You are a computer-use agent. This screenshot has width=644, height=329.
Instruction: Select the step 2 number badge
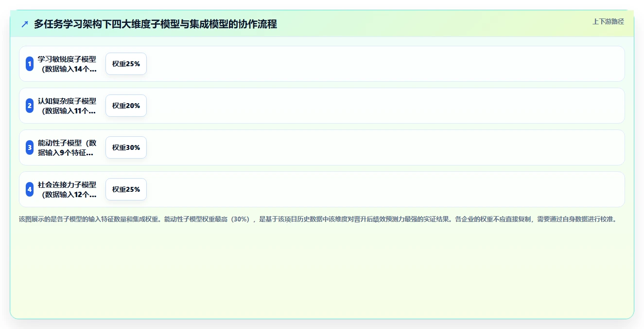coord(30,106)
